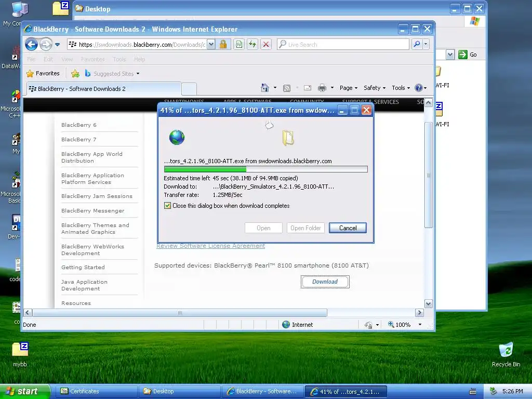Open the Help menu
Screen dimensions: 532x399
[x=139, y=59]
